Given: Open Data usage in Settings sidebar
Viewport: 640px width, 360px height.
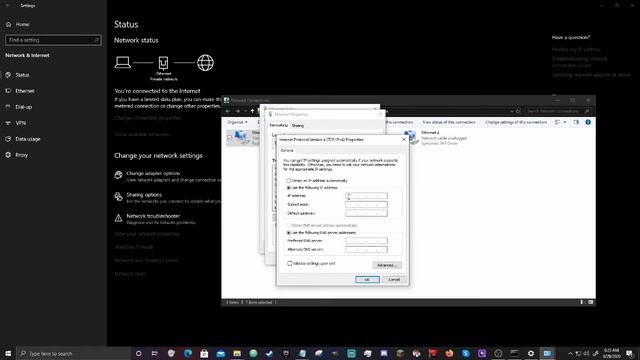Looking at the screenshot, I should click(27, 139).
